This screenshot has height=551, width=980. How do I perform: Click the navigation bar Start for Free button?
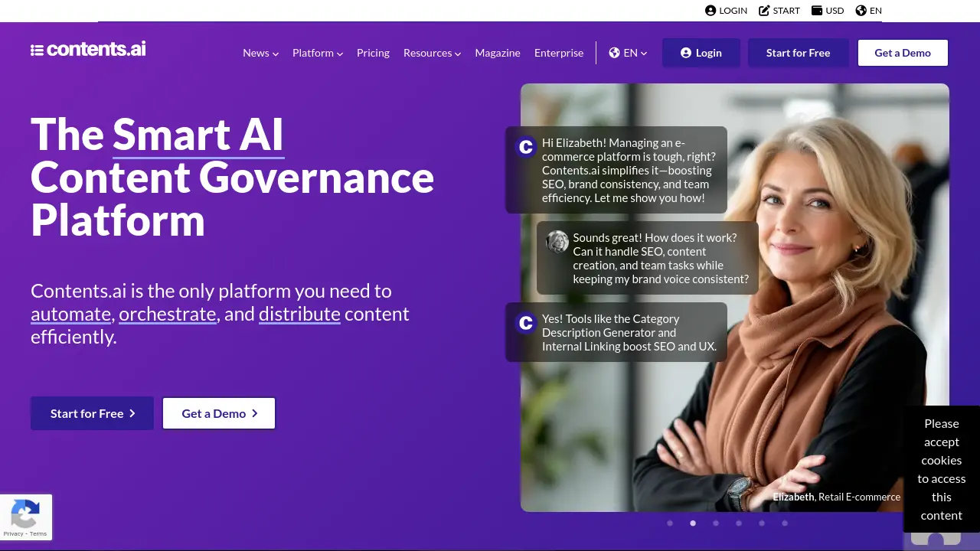[799, 53]
